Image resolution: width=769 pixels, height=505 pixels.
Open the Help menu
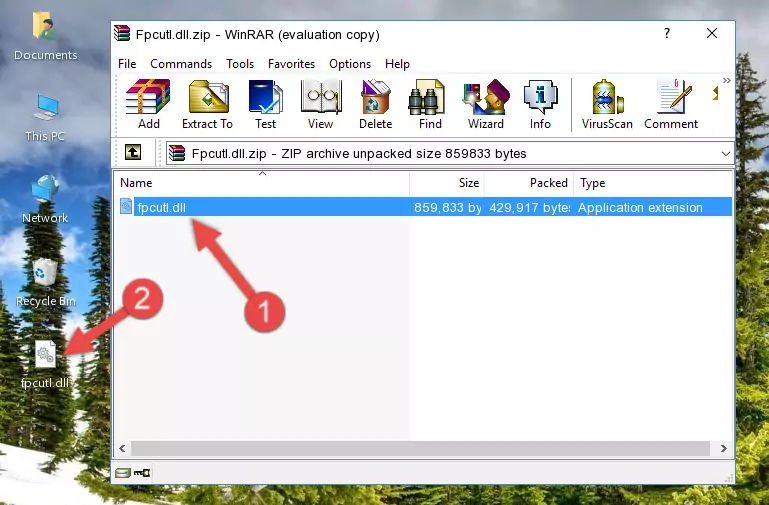point(397,64)
